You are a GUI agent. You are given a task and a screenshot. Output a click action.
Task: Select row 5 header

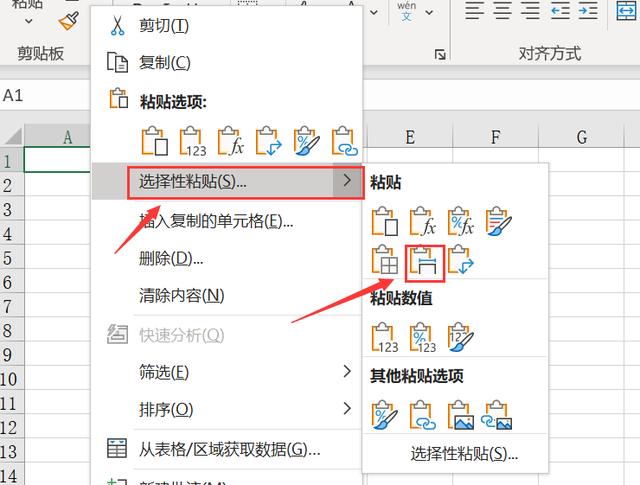click(x=12, y=258)
